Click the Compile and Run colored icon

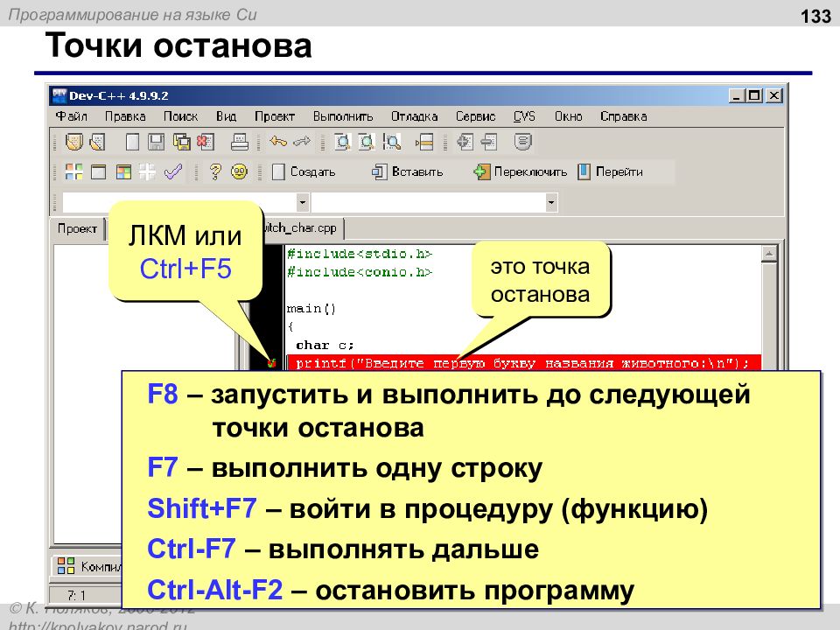123,172
